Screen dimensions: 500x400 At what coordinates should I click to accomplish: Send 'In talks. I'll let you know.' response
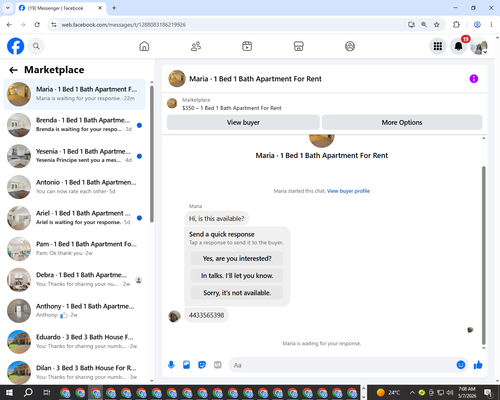(237, 276)
